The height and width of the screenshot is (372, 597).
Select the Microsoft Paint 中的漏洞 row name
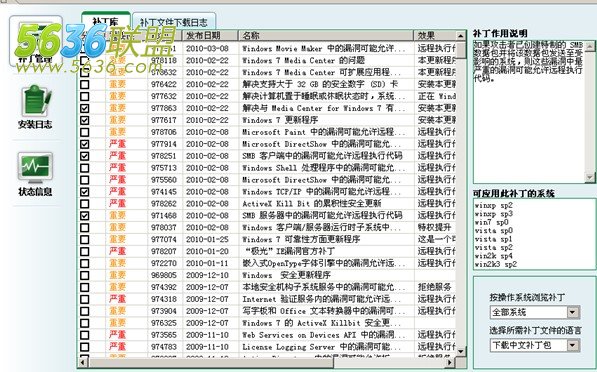click(x=323, y=132)
